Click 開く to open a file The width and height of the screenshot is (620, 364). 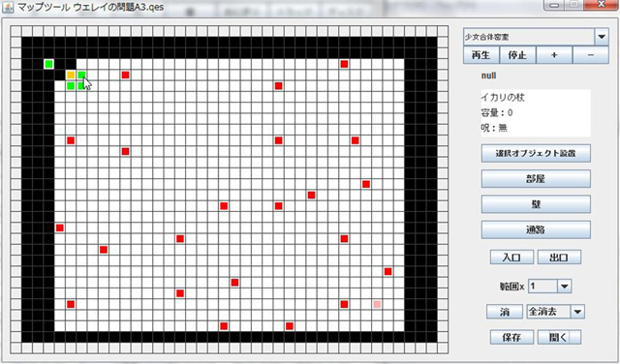pyautogui.click(x=559, y=337)
